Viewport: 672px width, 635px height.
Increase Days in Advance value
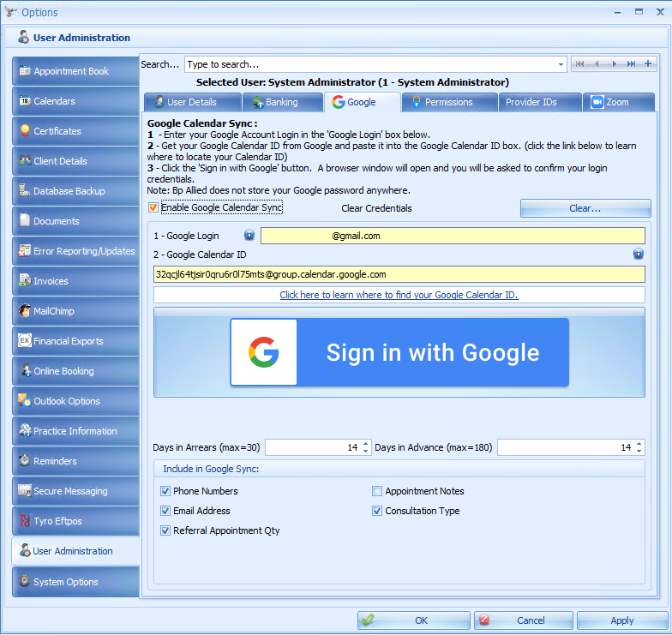click(639, 444)
